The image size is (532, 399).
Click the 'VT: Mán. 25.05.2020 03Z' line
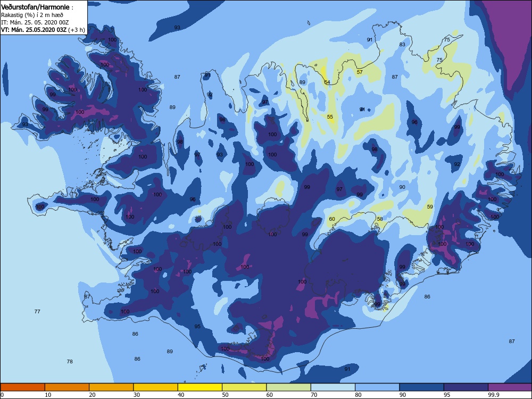[34, 30]
